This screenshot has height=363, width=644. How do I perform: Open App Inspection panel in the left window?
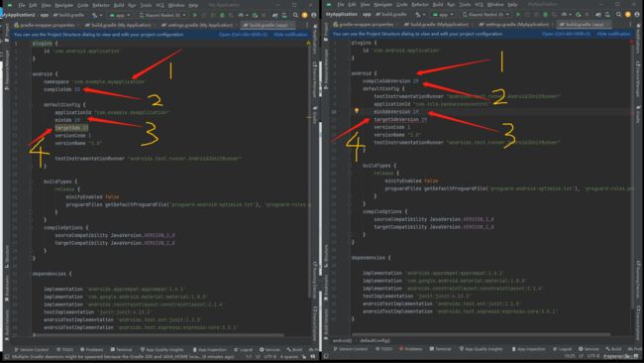pyautogui.click(x=210, y=349)
